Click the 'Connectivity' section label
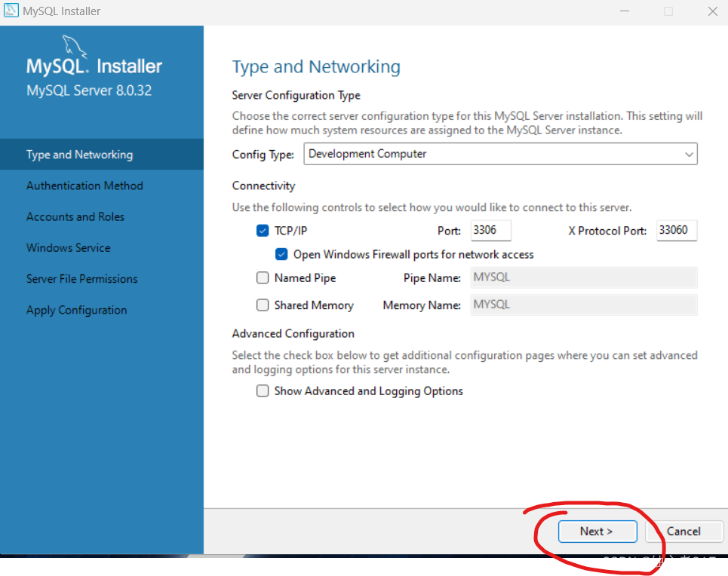This screenshot has width=728, height=576. point(263,185)
